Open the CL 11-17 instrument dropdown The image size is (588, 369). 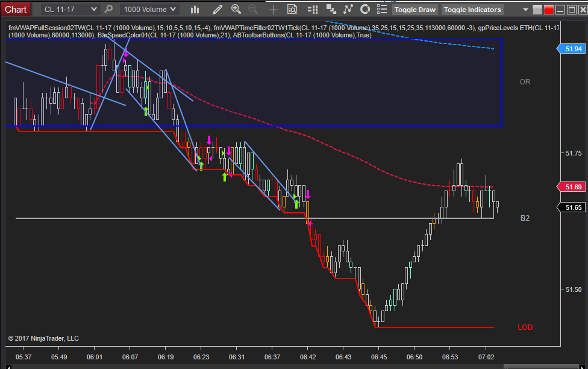click(70, 10)
